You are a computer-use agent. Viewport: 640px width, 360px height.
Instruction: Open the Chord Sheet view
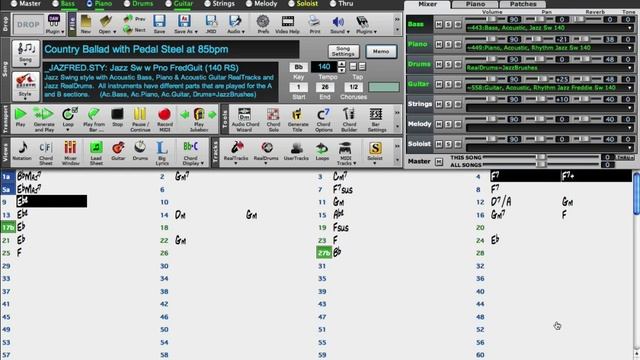tap(46, 153)
